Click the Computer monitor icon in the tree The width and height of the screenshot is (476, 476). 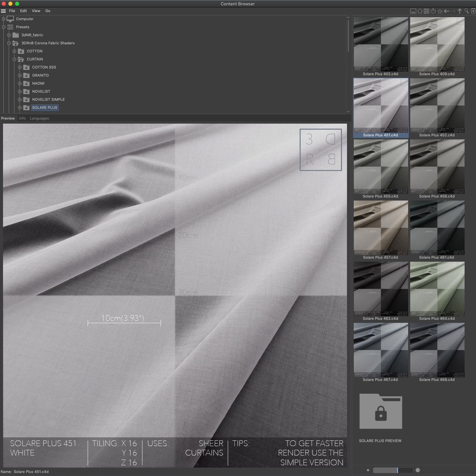coord(10,19)
